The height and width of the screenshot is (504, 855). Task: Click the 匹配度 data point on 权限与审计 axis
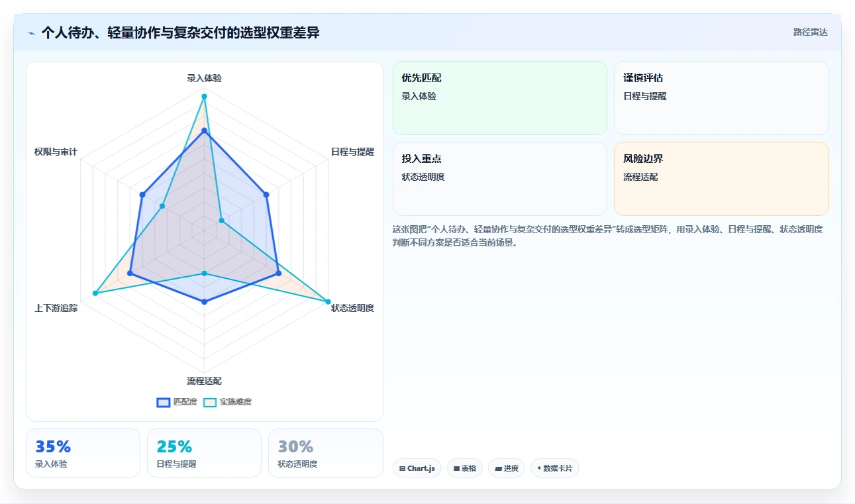pos(142,195)
